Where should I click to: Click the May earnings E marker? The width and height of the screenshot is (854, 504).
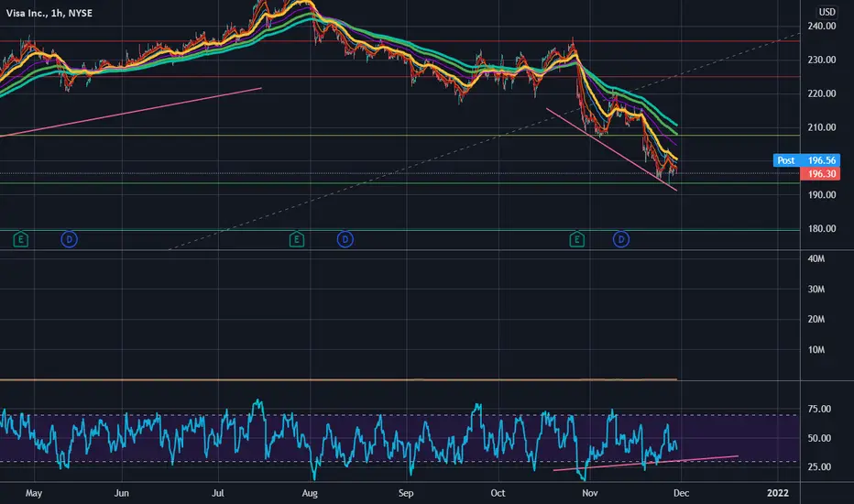[21, 239]
